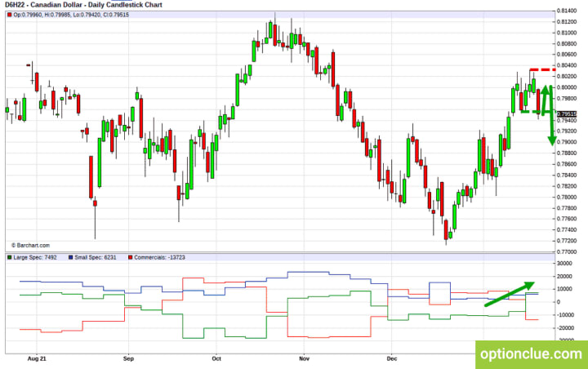Click the 0.77000 price axis label

567,251
